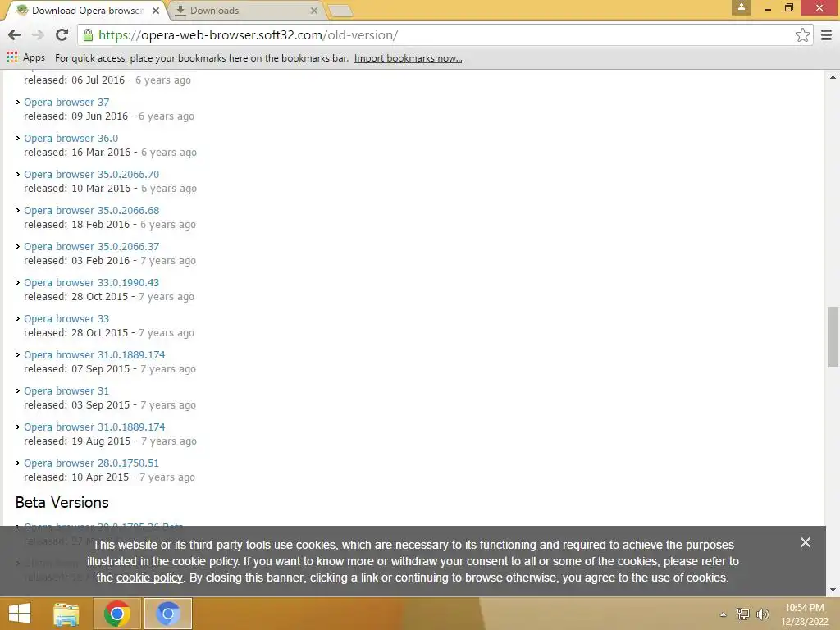
Task: Open Opera browser 35.0.2066.68 link
Action: click(92, 210)
